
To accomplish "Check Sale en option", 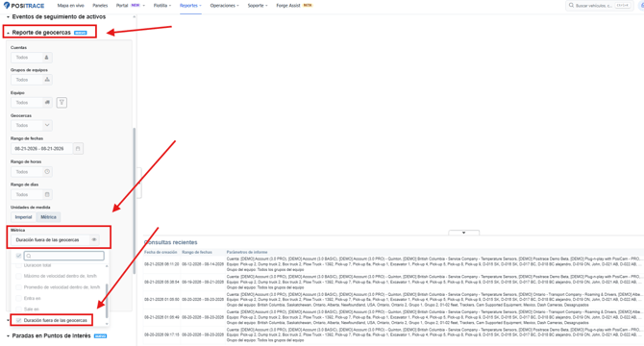I will 18,309.
